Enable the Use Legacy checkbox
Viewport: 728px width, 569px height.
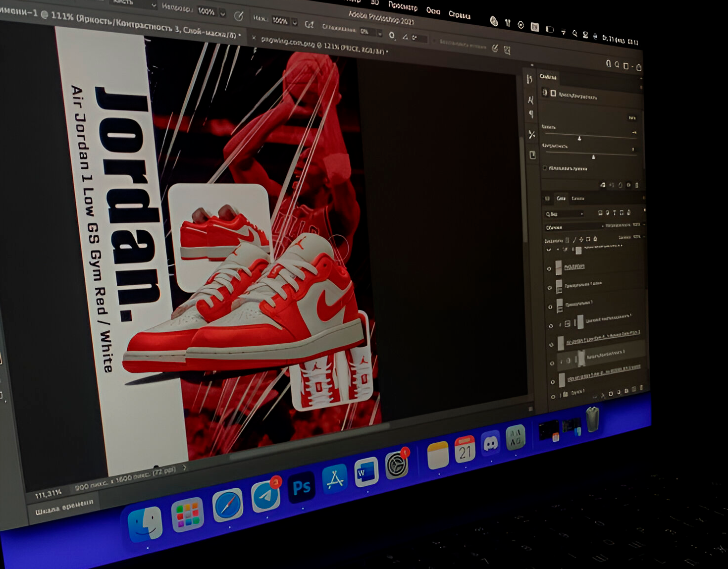click(x=545, y=168)
